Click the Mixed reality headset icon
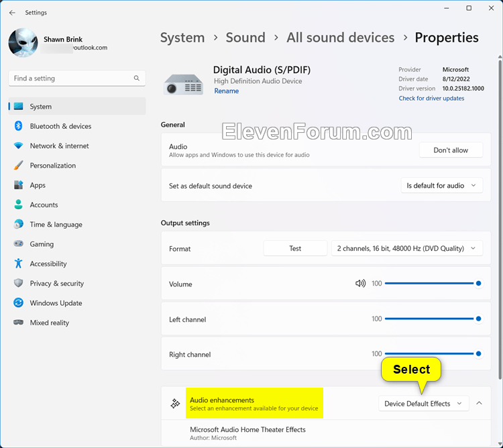This screenshot has width=503, height=448. click(18, 322)
